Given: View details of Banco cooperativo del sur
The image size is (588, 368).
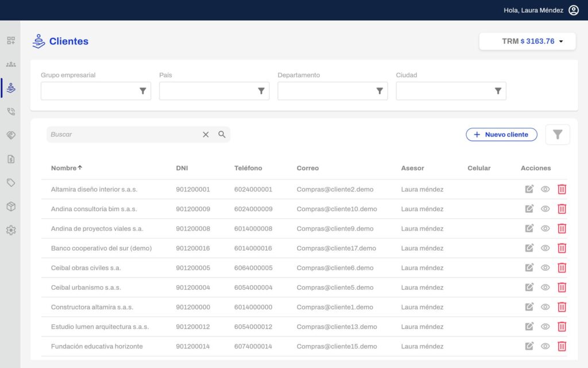Looking at the screenshot, I should click(546, 248).
